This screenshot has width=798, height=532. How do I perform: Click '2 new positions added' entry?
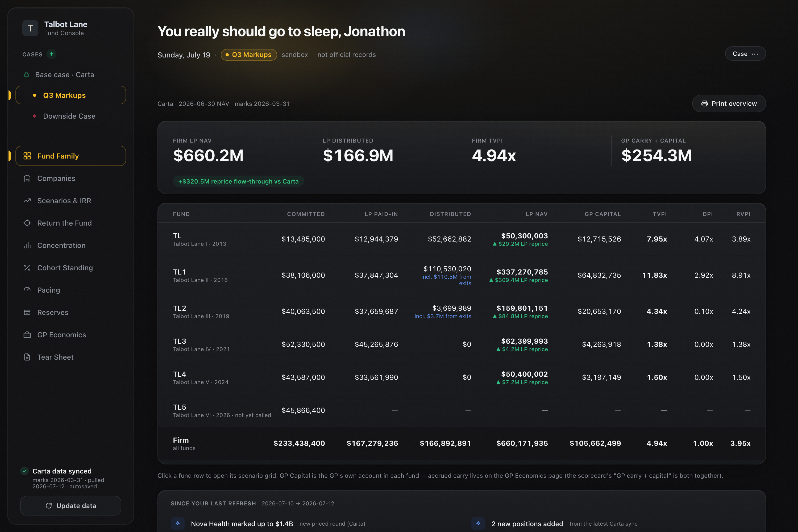coord(527,523)
